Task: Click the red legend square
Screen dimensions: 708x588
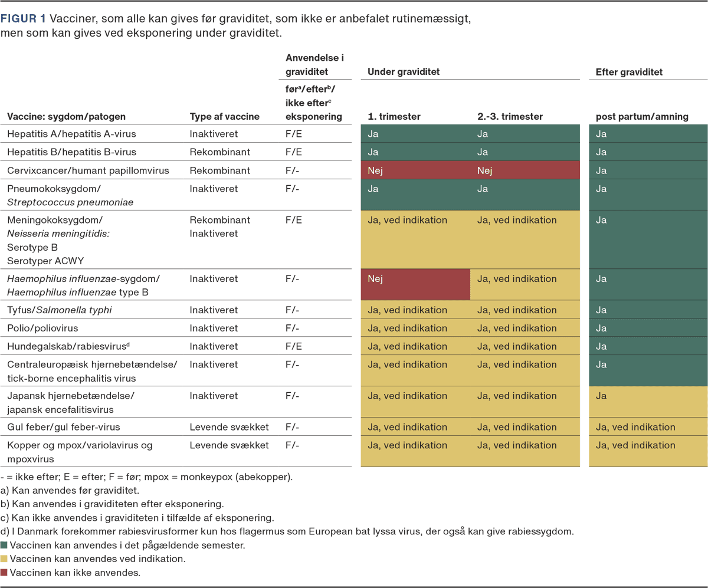Action: tap(4, 573)
